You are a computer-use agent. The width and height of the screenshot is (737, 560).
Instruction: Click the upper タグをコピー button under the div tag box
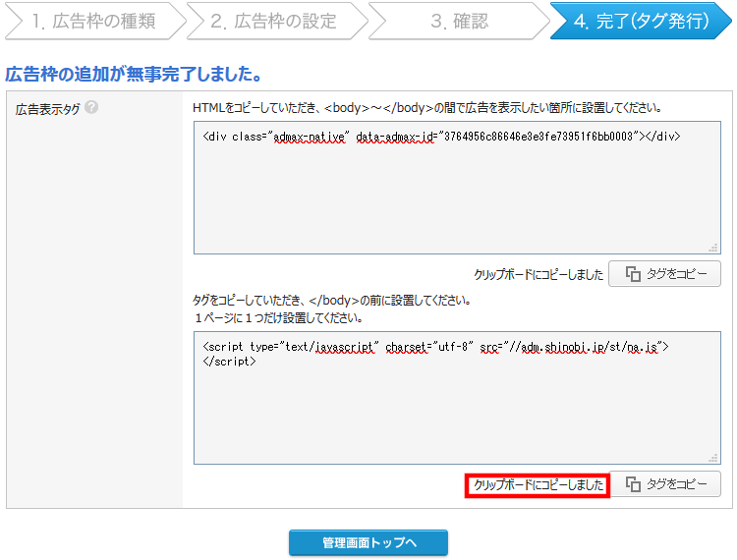coord(664,274)
